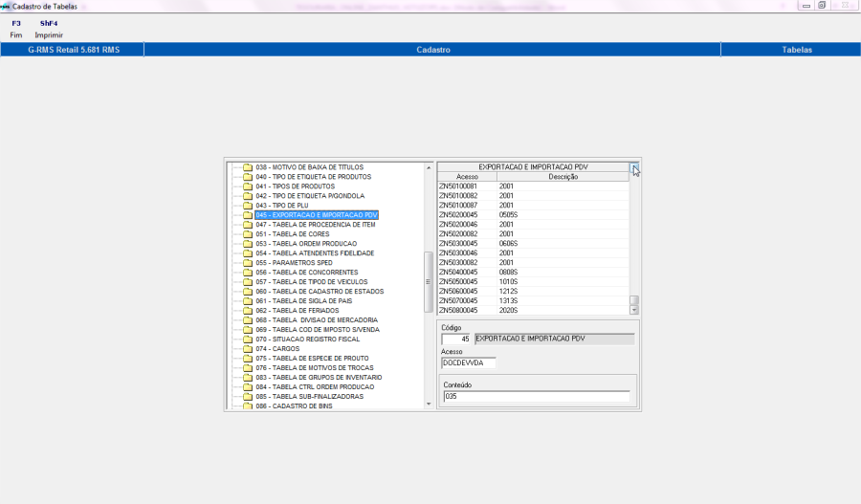This screenshot has width=861, height=504.
Task: Click the tree list scrollbar thumb
Action: [429, 281]
